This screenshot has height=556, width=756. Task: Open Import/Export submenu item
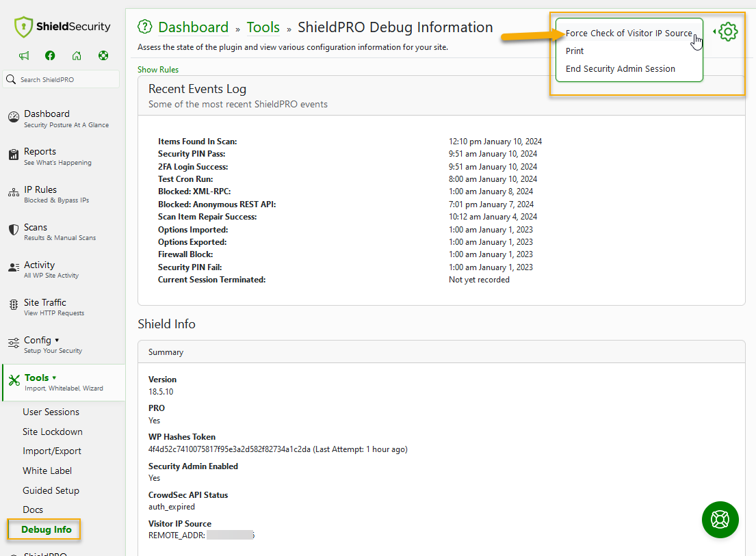click(x=52, y=451)
